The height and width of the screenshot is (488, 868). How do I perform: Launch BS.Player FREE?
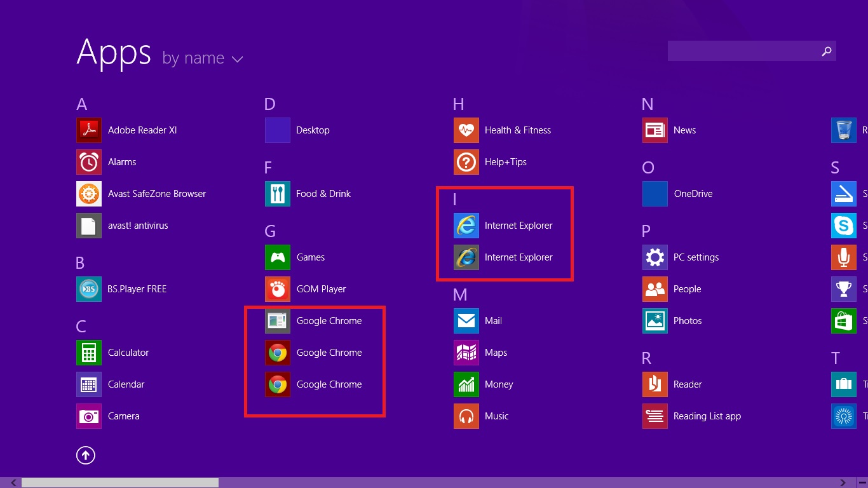(121, 289)
